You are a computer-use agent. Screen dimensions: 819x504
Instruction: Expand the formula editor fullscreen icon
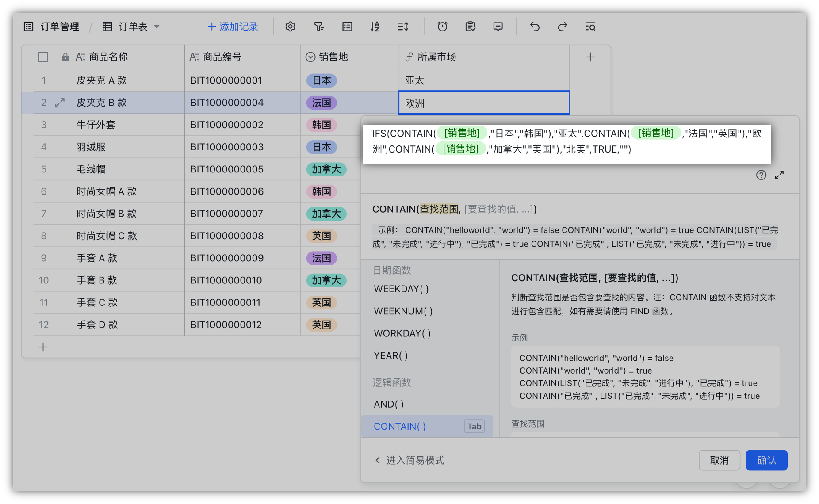(780, 175)
